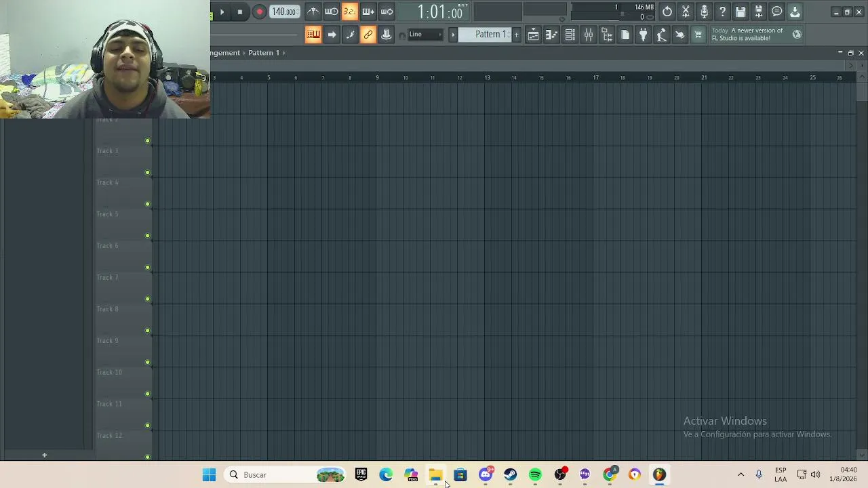This screenshot has width=868, height=488.
Task: Open the pattern menu arrow before Pattern 1
Action: (453, 35)
